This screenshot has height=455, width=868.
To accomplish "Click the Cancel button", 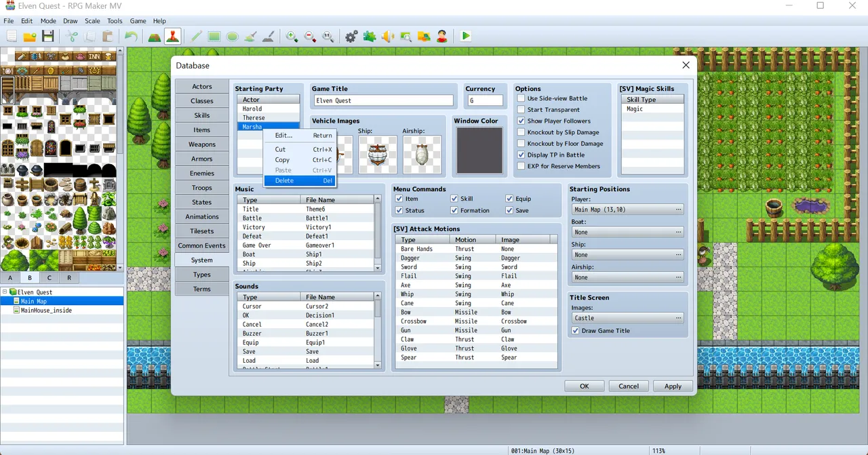I will [x=629, y=386].
